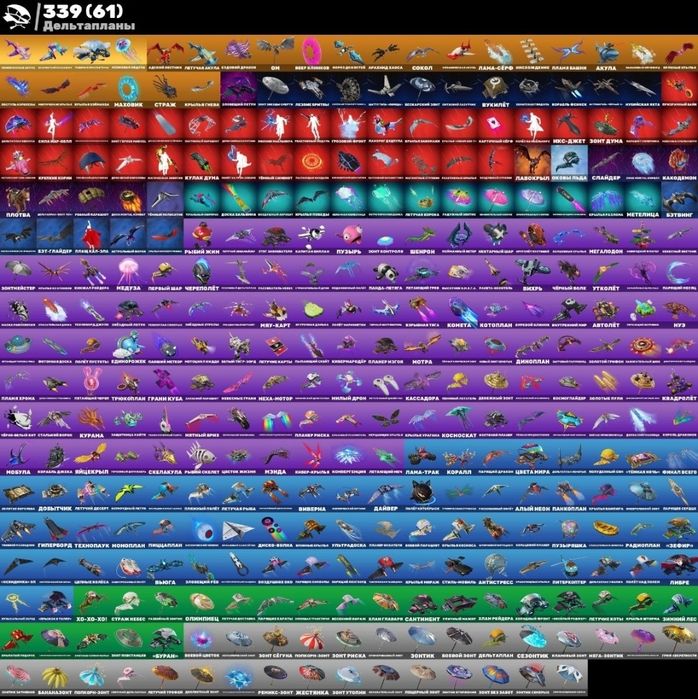
Task: Select the ЦВЕТА МИРА glider
Action: [x=532, y=456]
